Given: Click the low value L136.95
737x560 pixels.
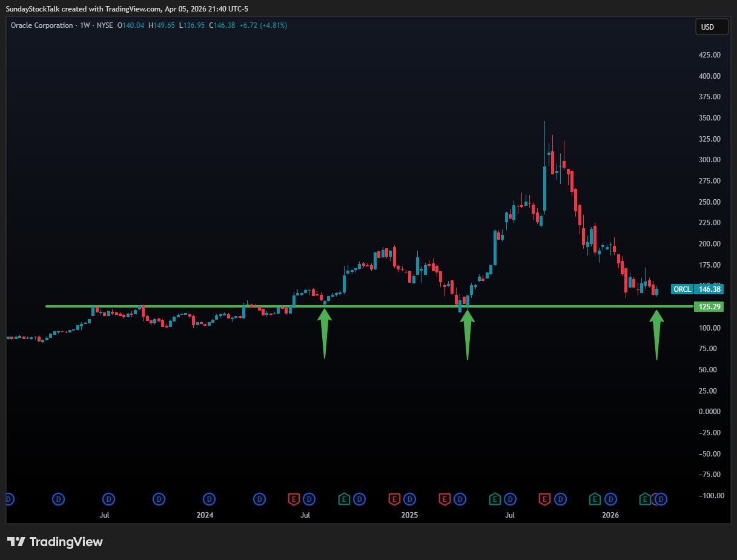Looking at the screenshot, I should pos(193,25).
